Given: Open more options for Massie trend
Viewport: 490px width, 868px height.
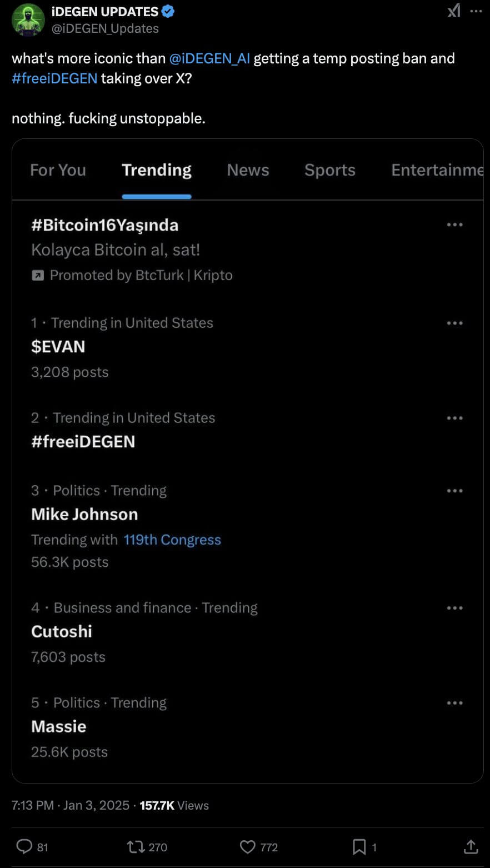Looking at the screenshot, I should click(x=454, y=703).
